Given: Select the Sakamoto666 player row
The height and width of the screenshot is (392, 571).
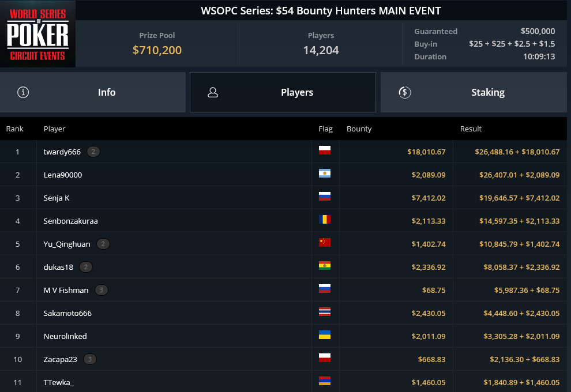Looking at the screenshot, I should pos(283,313).
